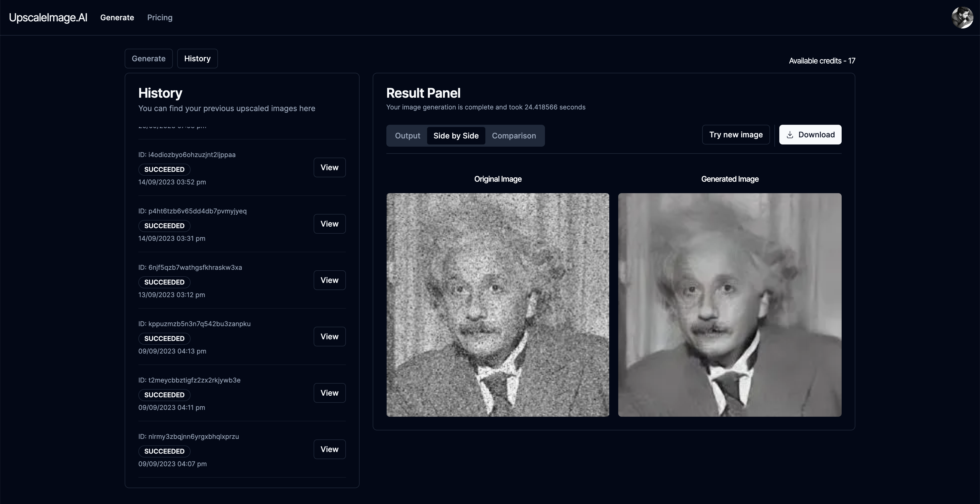980x504 pixels.
Task: Click the UpscaleImage.AI logo
Action: [x=48, y=18]
